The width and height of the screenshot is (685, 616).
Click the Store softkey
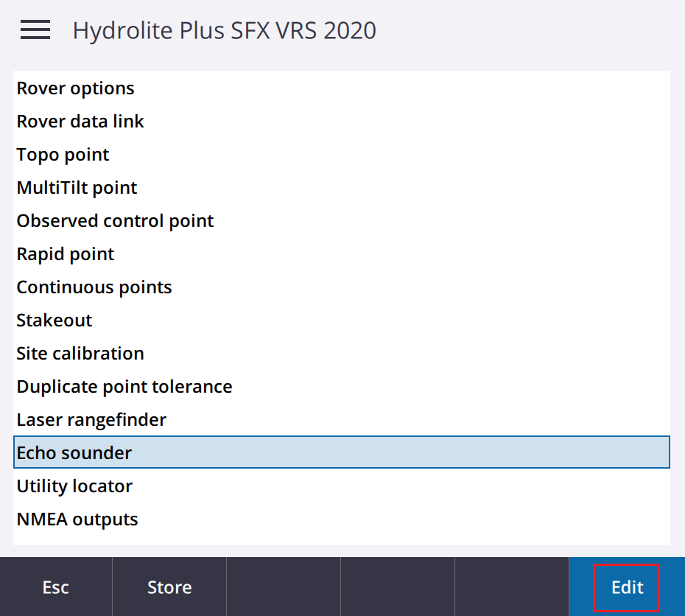(169, 587)
